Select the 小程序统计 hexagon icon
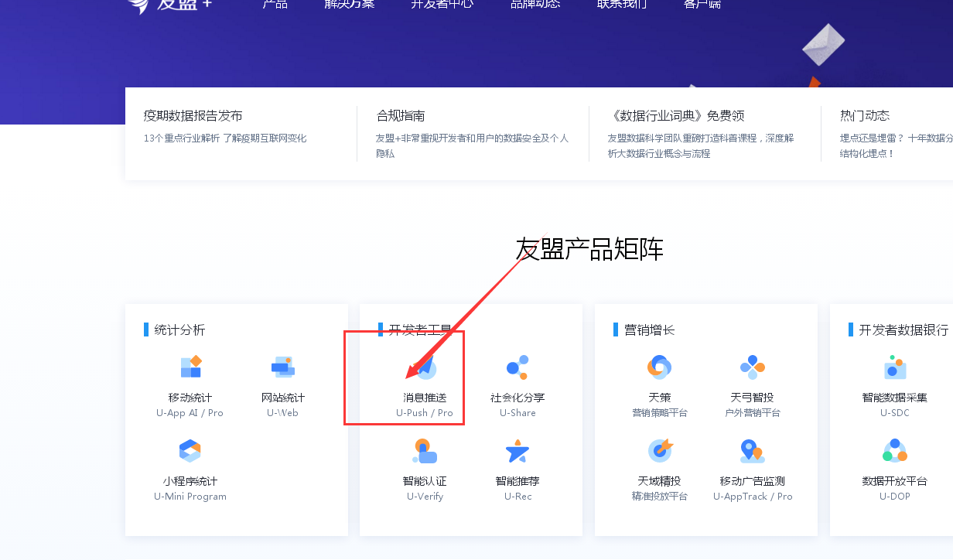 (190, 451)
